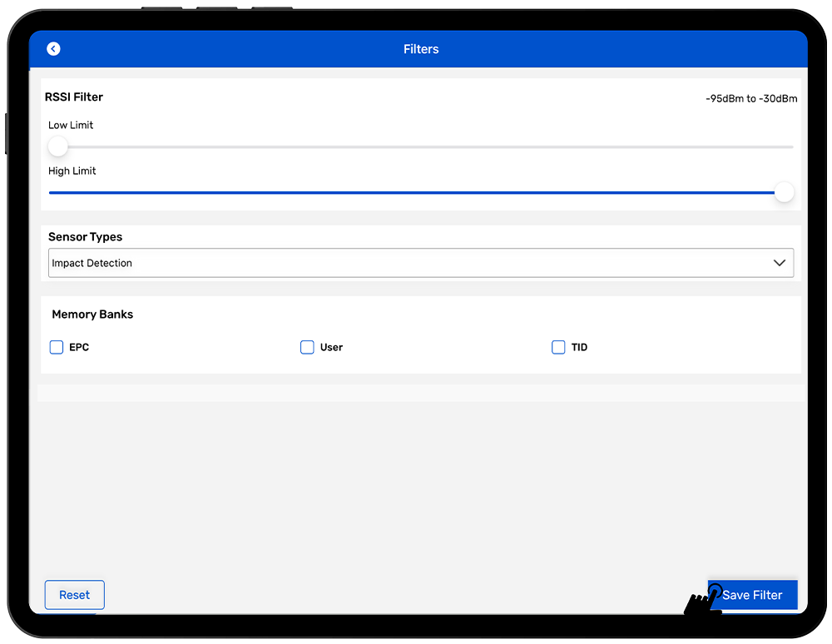Select the EPC label text
This screenshot has height=644, width=832.
coord(79,347)
